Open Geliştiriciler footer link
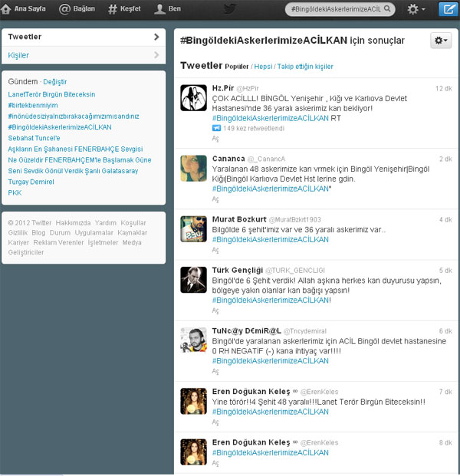 click(26, 252)
